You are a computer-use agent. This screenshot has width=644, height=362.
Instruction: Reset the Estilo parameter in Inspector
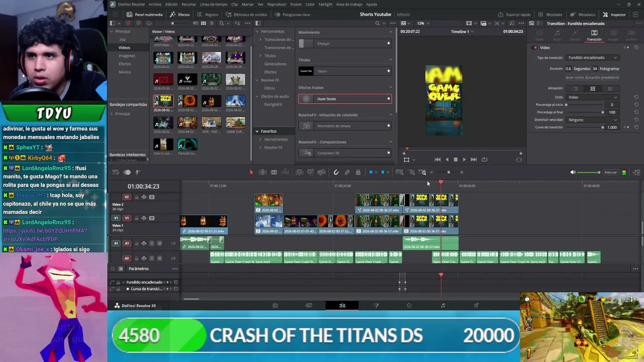[636, 97]
